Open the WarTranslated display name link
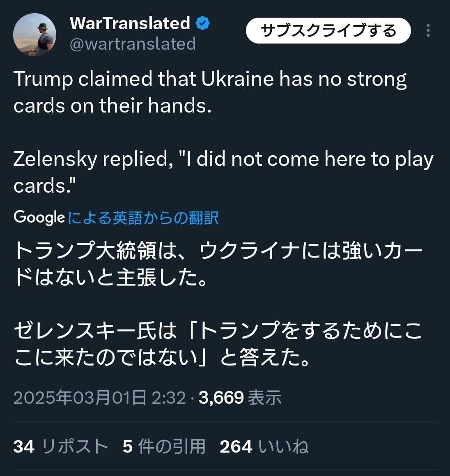 [x=130, y=23]
